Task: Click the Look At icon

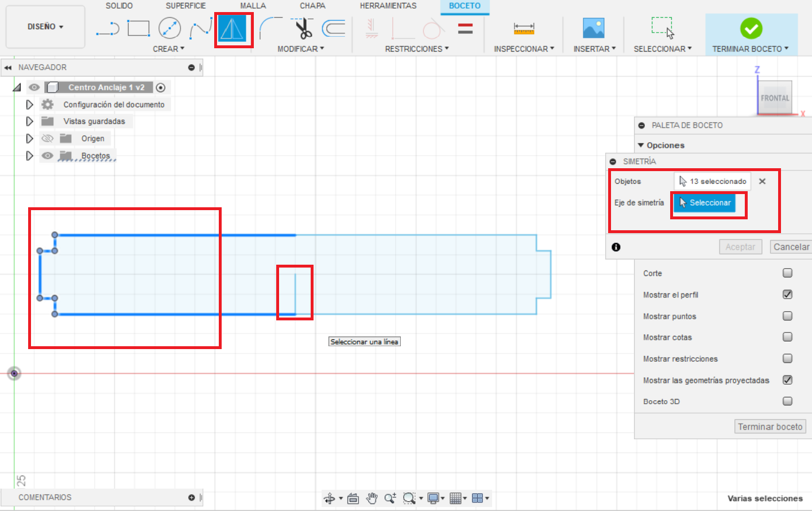Action: [353, 498]
